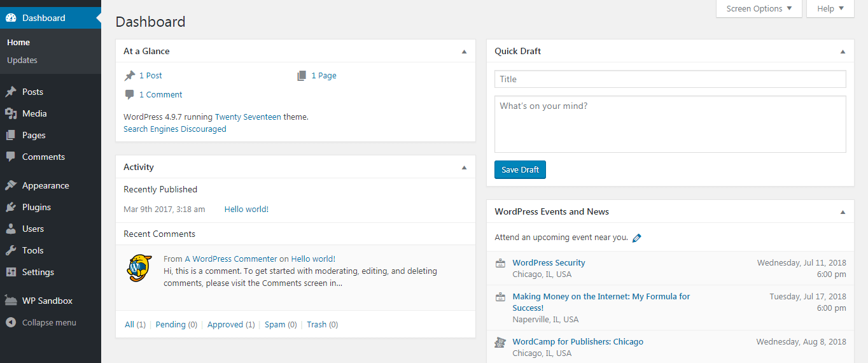The width and height of the screenshot is (868, 363).
Task: Click the Plugins plug icon in sidebar
Action: click(x=11, y=207)
